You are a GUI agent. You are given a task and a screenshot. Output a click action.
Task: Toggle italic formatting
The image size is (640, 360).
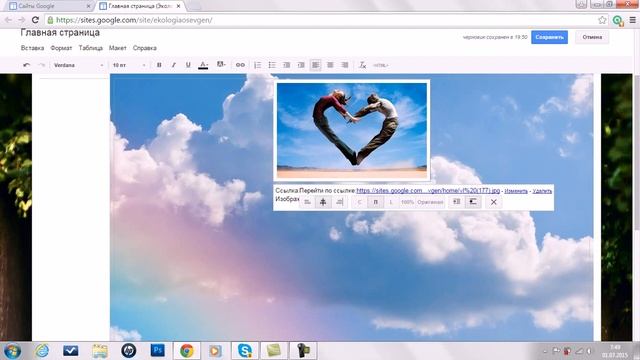click(173, 65)
